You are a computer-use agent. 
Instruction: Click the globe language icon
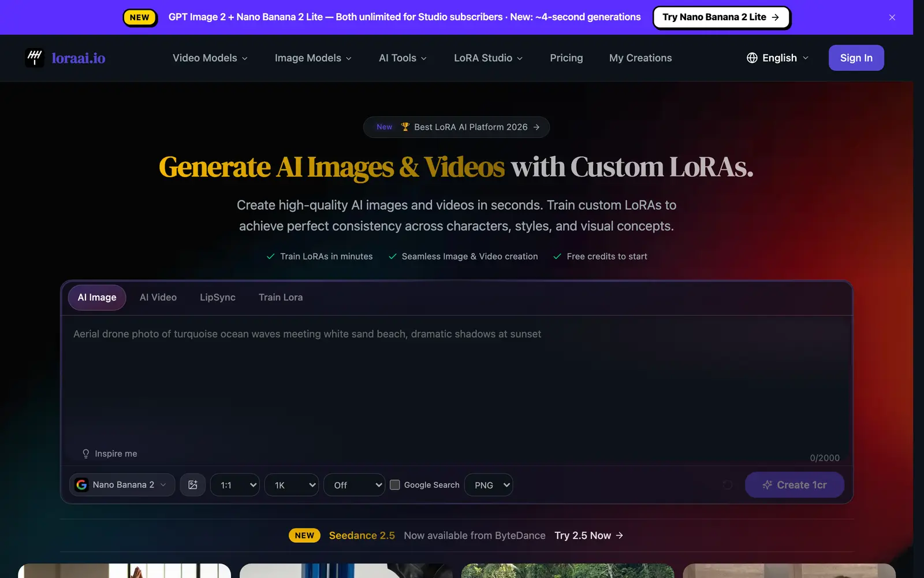click(x=752, y=58)
